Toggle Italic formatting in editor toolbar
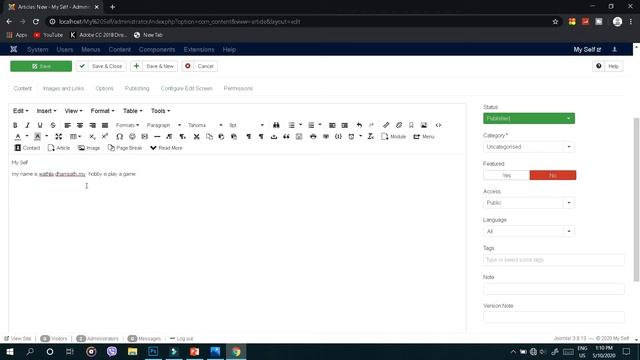 [27, 125]
